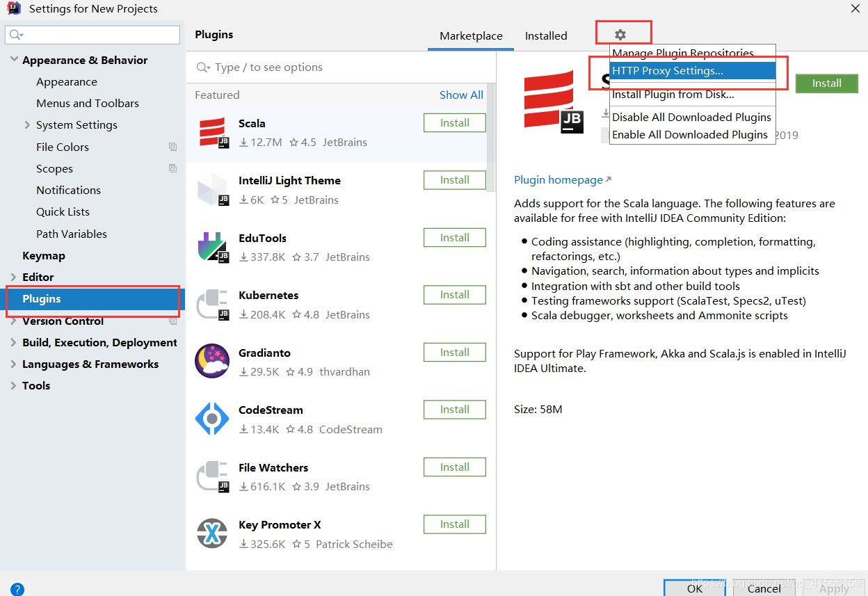
Task: Select Quick Lists settings
Action: click(63, 211)
